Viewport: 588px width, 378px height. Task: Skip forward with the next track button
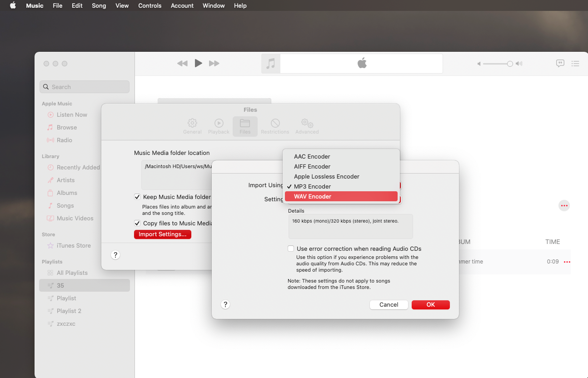coord(214,64)
